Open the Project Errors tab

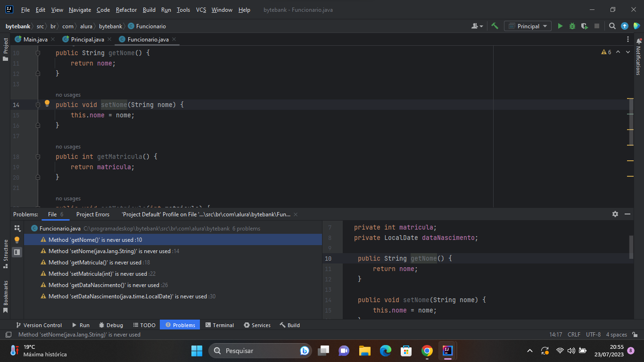93,214
